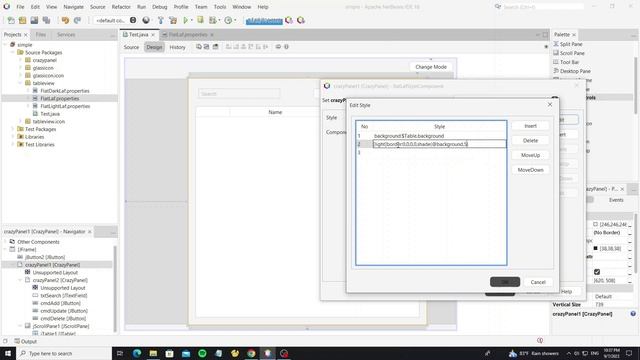The height and width of the screenshot is (360, 640).
Task: Click Tool Bar in the Palette
Action: (569, 62)
